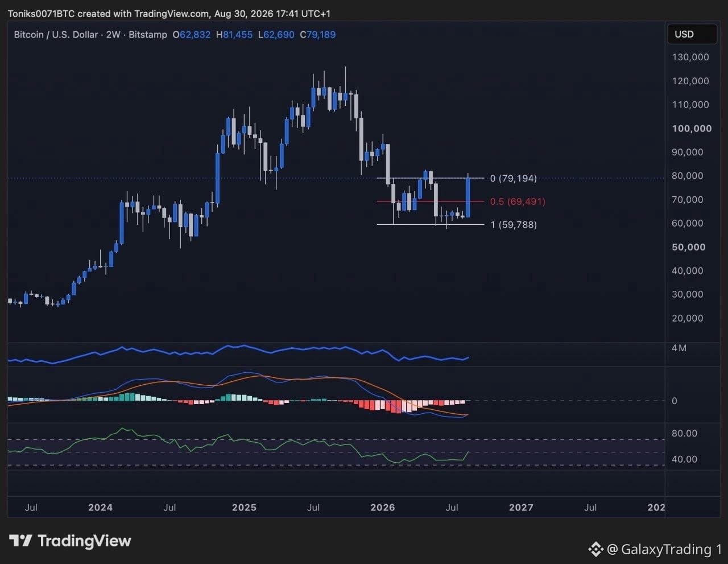Click the Jul label between 2026 and 2027
The image size is (728, 564).
tap(452, 507)
